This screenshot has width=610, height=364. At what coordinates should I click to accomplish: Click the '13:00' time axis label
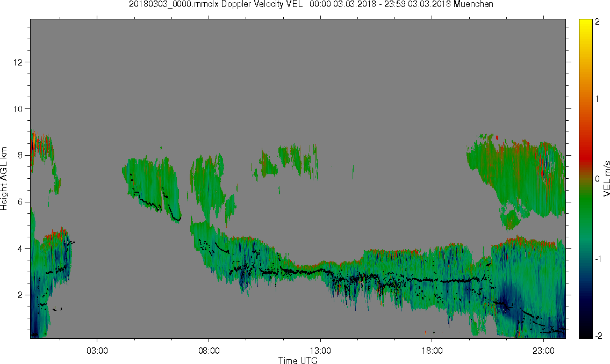click(320, 351)
